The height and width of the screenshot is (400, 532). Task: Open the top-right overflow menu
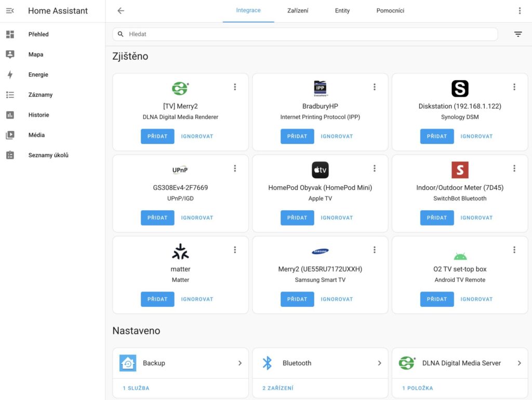point(520,11)
